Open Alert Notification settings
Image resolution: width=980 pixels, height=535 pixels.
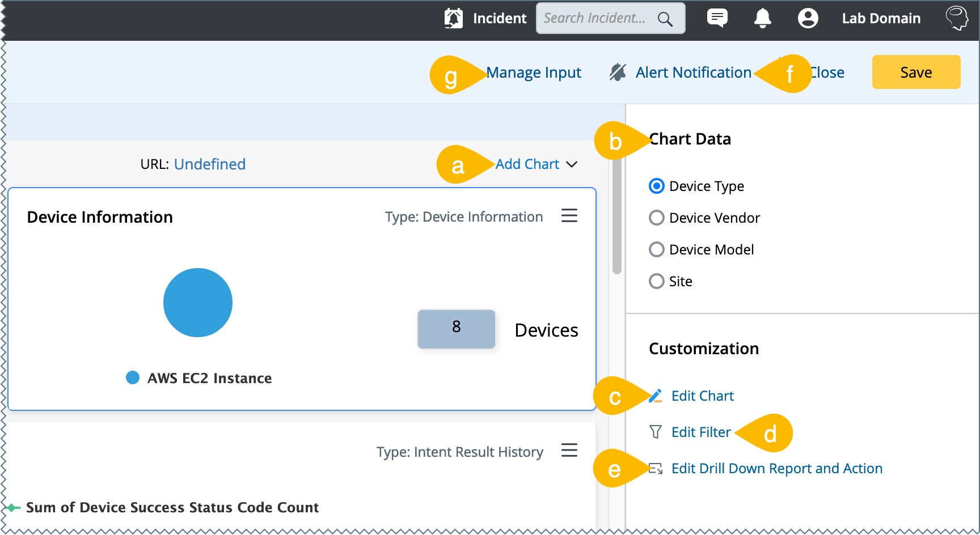[692, 73]
